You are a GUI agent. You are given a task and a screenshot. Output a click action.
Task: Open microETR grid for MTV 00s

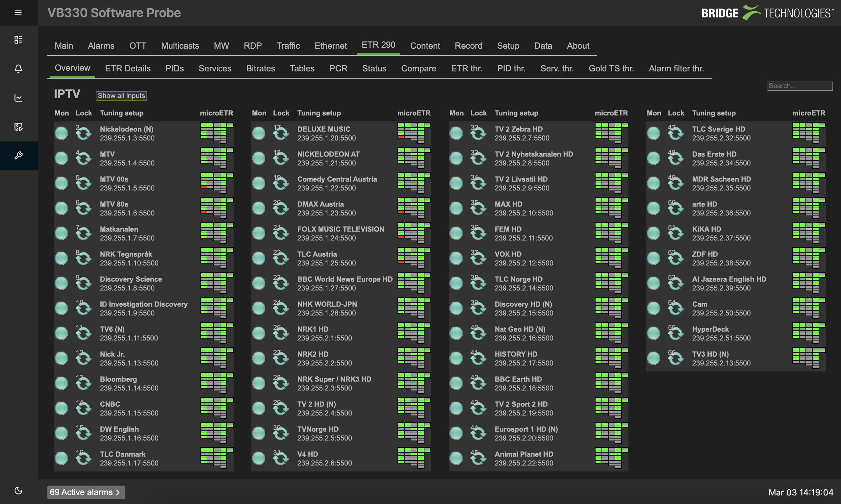[217, 183]
